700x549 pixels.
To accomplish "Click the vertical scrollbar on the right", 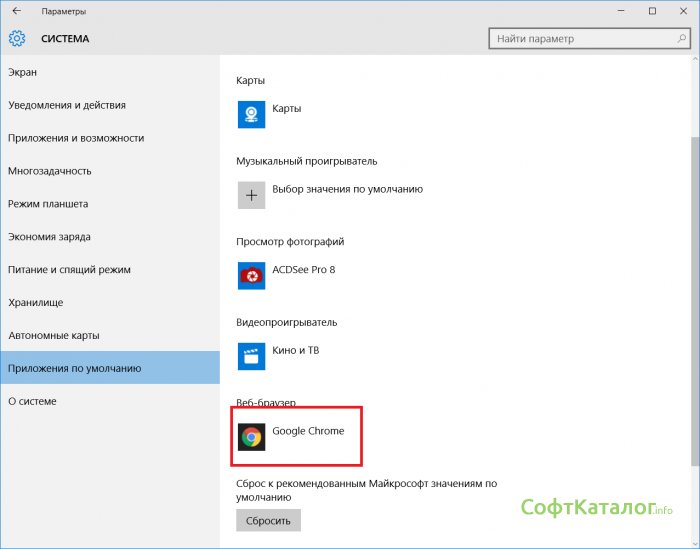I will coord(694,300).
